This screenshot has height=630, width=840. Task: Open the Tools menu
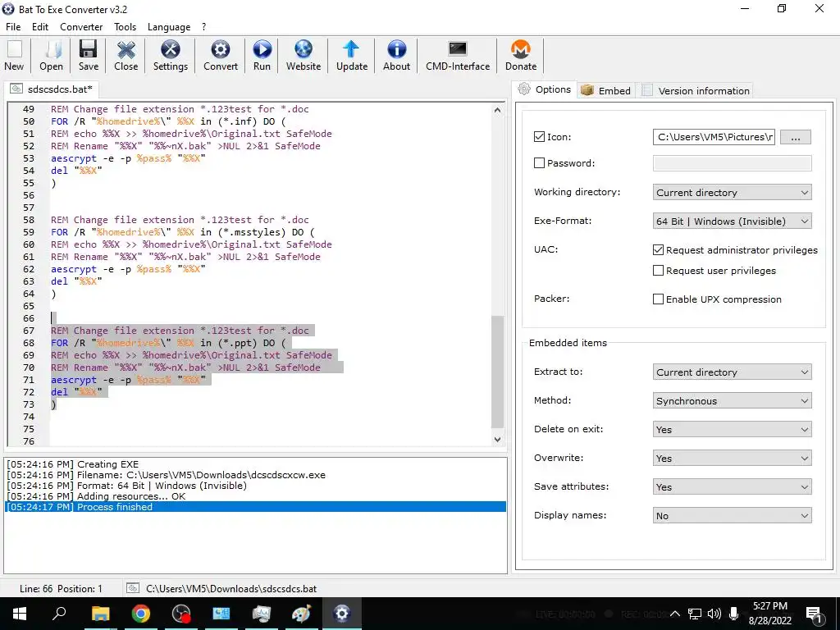[125, 27]
